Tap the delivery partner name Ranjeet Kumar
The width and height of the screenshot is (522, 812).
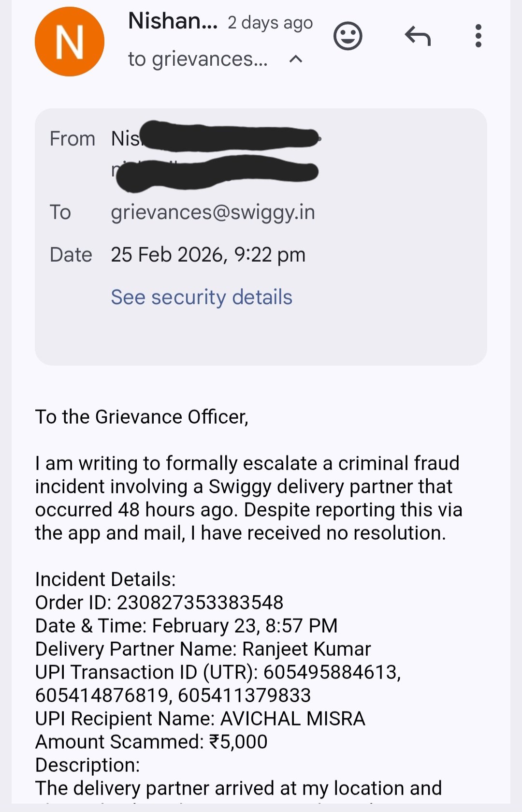(x=306, y=649)
